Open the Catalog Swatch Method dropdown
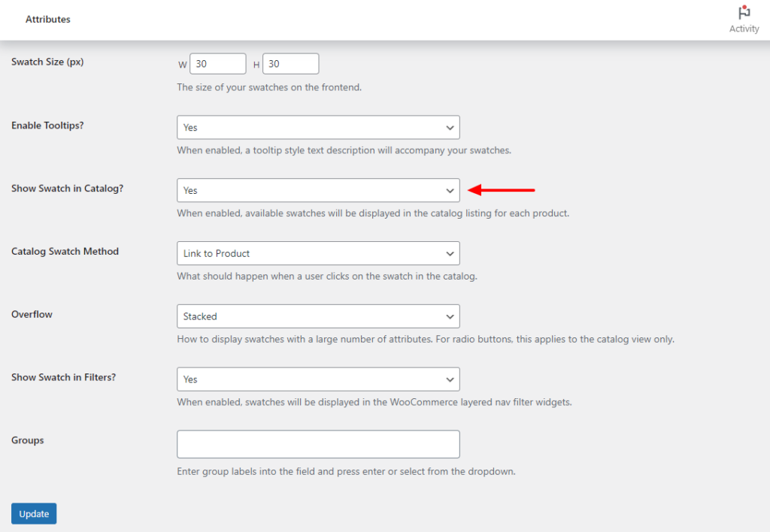The height and width of the screenshot is (532, 770). click(317, 254)
